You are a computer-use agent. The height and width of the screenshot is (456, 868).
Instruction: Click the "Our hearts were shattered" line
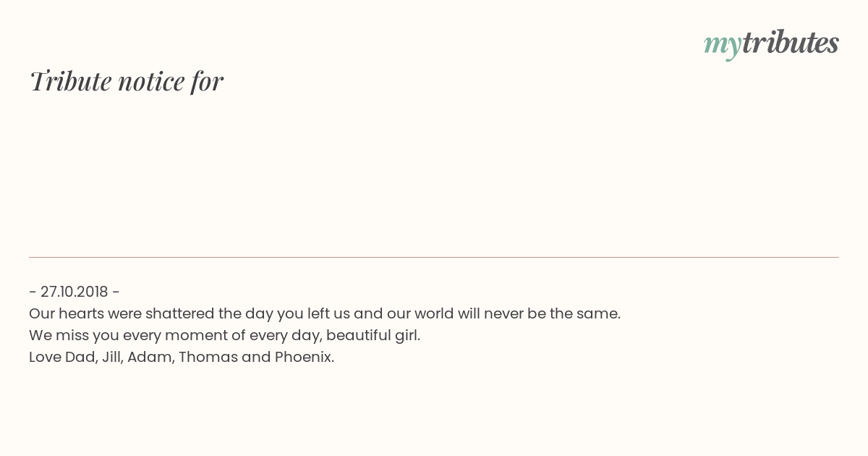pos(325,313)
